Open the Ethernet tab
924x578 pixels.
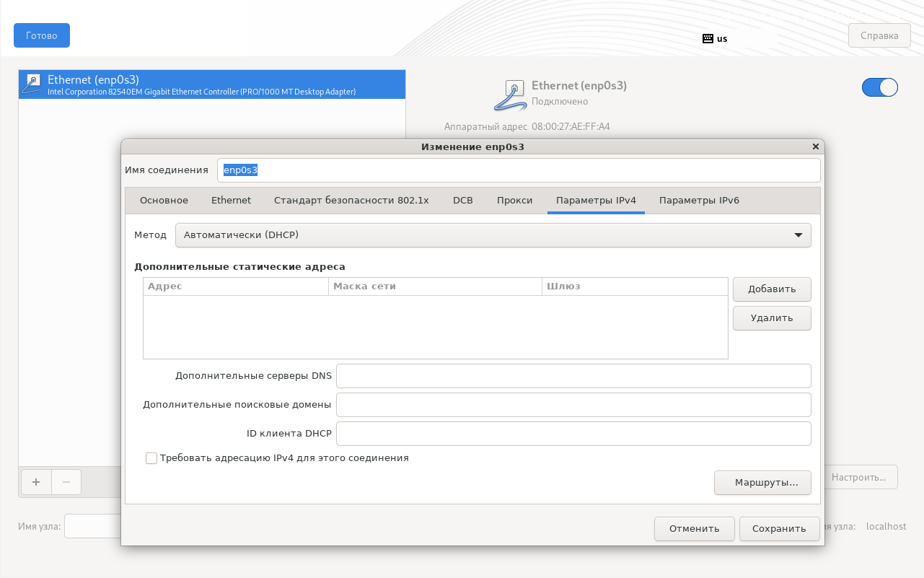click(x=231, y=201)
